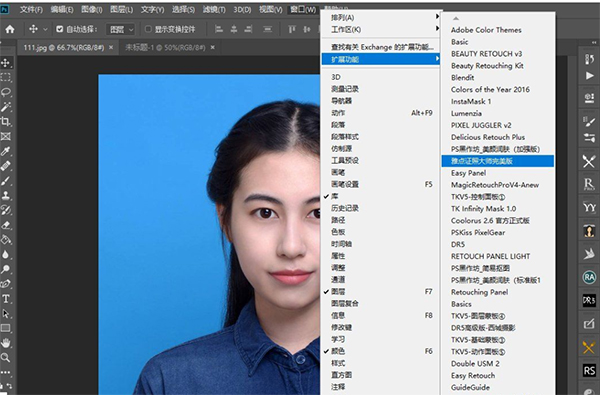Close the 111.jpg document tab
The image size is (600, 395).
click(x=111, y=47)
